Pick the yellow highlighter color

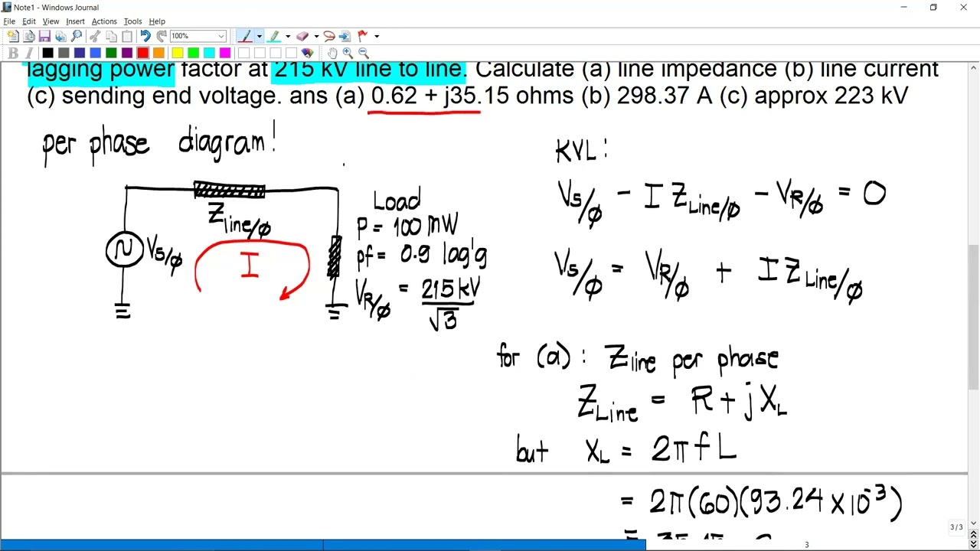pos(178,53)
